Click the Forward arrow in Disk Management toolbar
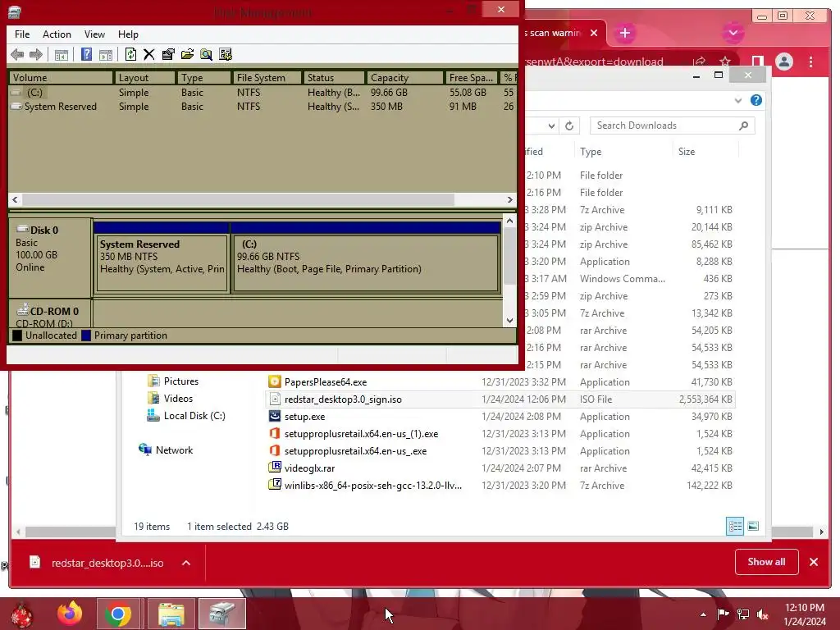This screenshot has width=840, height=630. (x=36, y=54)
